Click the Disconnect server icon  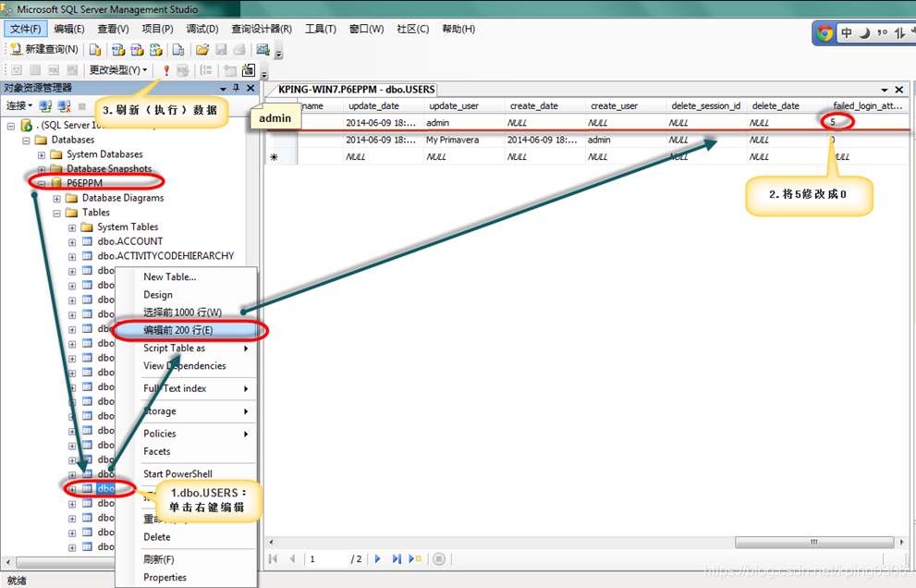tap(64, 105)
